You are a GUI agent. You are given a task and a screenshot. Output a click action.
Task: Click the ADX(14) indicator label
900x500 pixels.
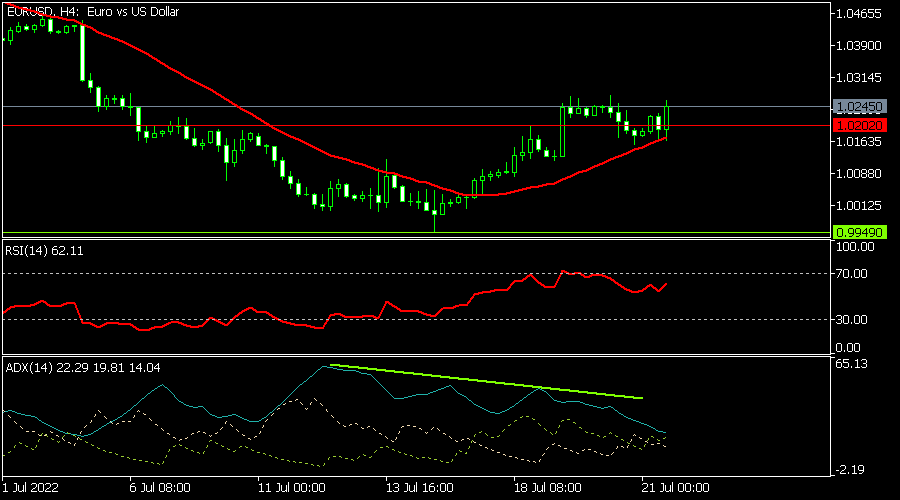click(83, 368)
